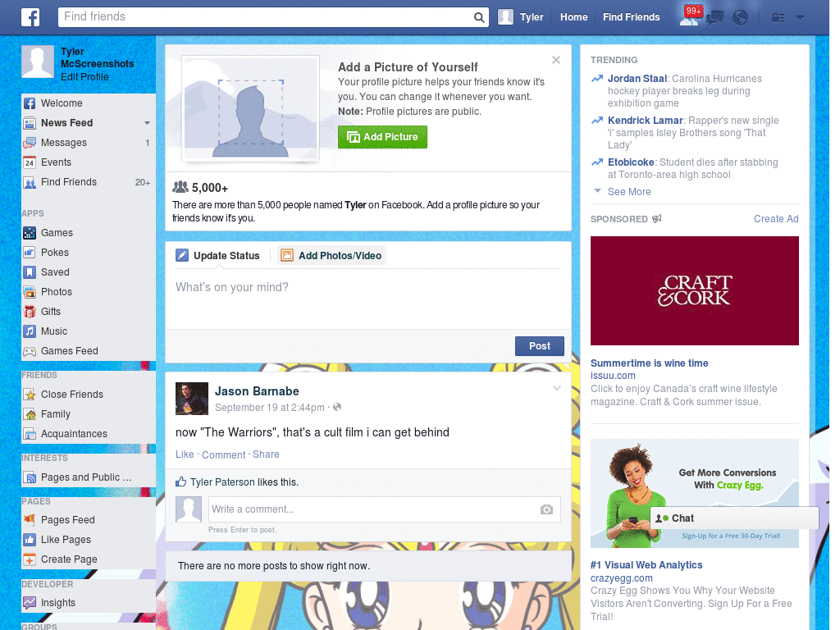Open Events calendar icon in sidebar

[30, 162]
